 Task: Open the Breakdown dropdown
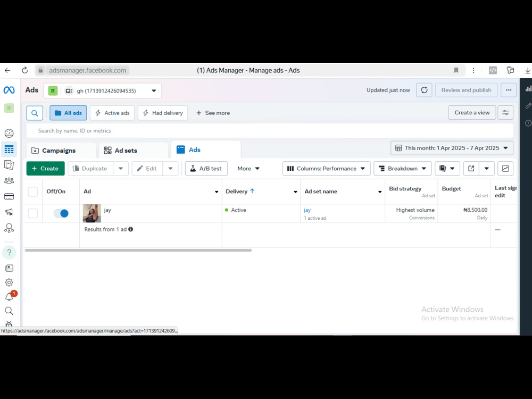click(x=402, y=168)
